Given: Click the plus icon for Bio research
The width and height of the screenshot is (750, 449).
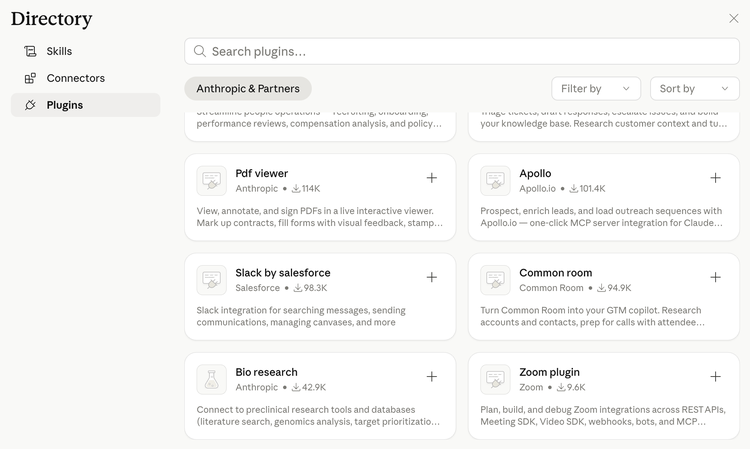Looking at the screenshot, I should coord(432,377).
